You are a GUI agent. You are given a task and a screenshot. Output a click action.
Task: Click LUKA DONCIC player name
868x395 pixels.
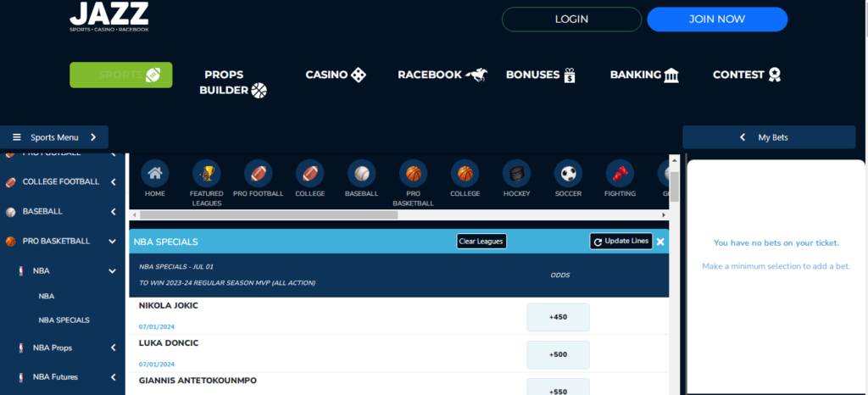pyautogui.click(x=169, y=343)
